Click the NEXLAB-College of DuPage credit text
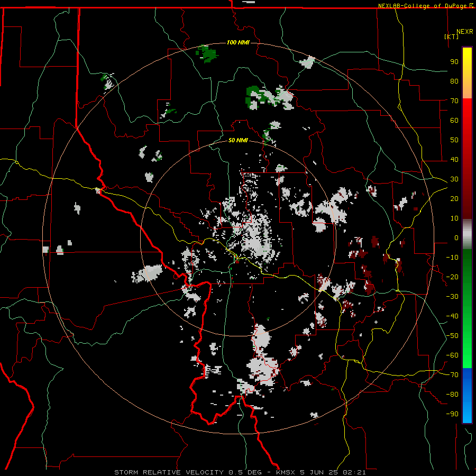 tap(423, 6)
